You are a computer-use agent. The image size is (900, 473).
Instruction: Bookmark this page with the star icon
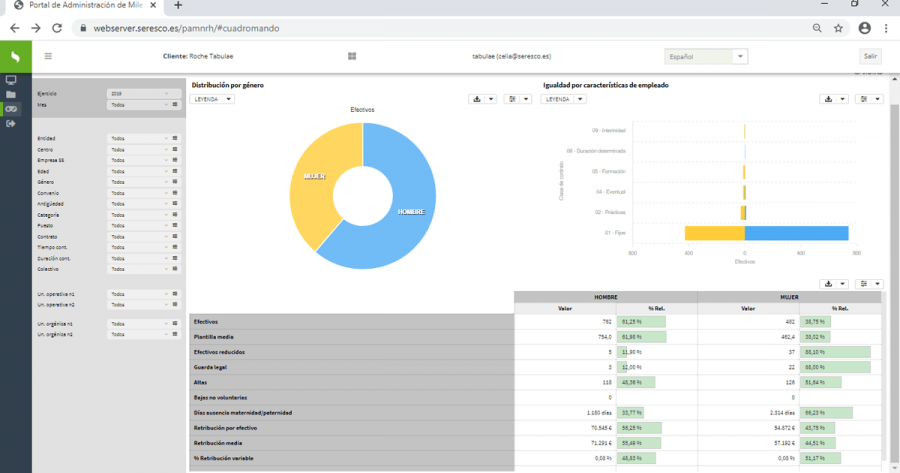[838, 28]
